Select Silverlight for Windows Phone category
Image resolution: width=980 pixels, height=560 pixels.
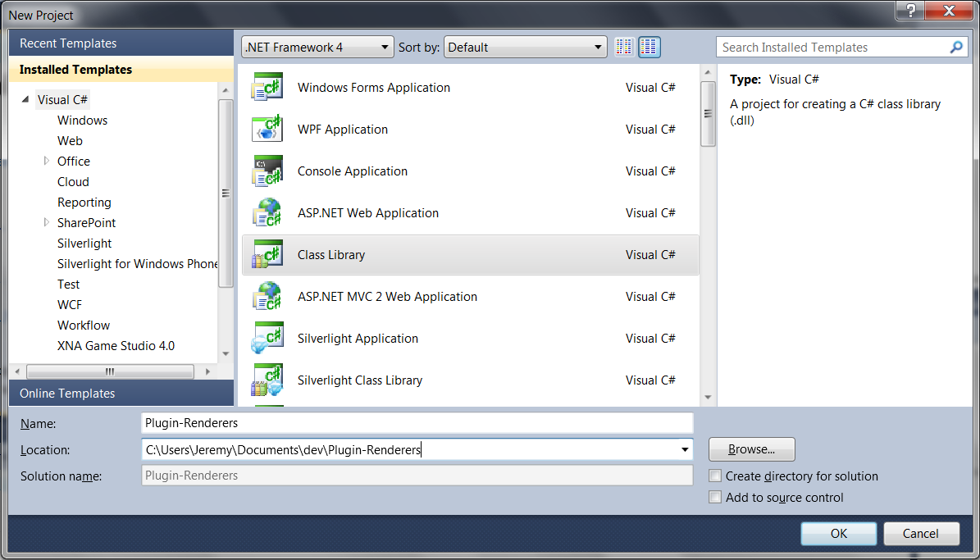tap(138, 264)
